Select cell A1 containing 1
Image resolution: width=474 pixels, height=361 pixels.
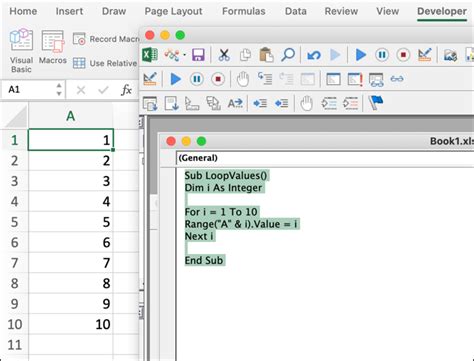[71, 140]
